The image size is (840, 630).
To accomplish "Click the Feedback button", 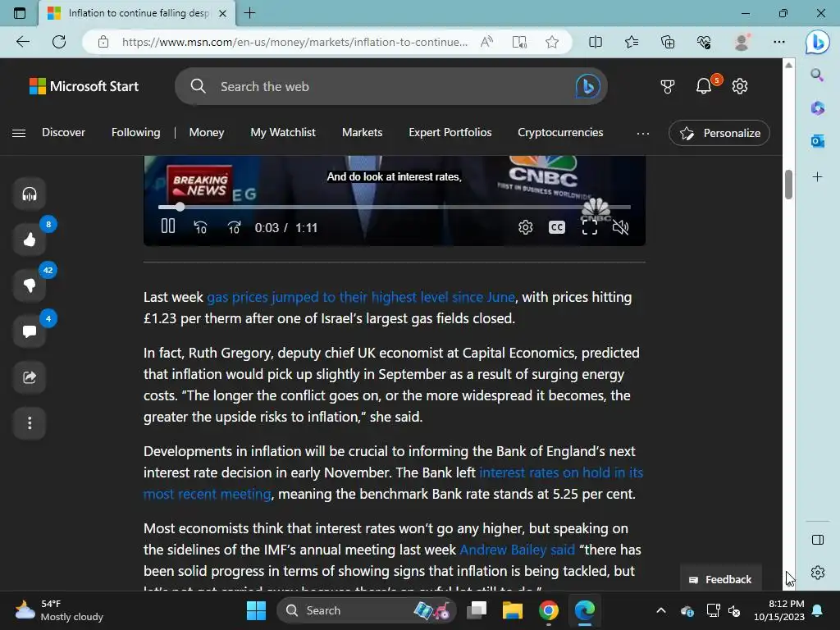I will point(720,579).
